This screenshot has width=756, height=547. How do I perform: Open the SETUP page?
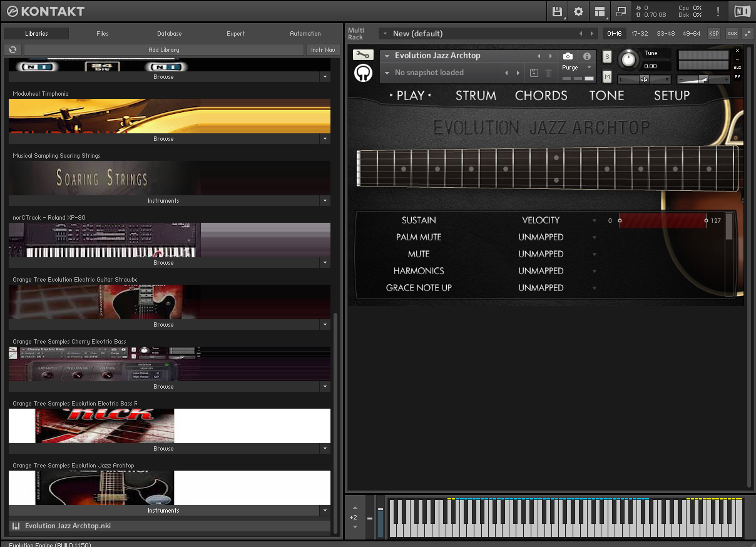click(x=672, y=96)
